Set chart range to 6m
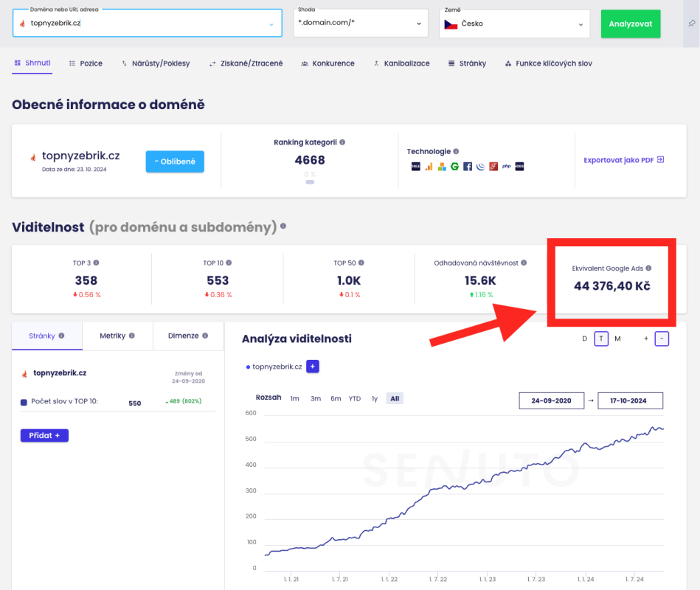The width and height of the screenshot is (700, 590). pos(336,398)
